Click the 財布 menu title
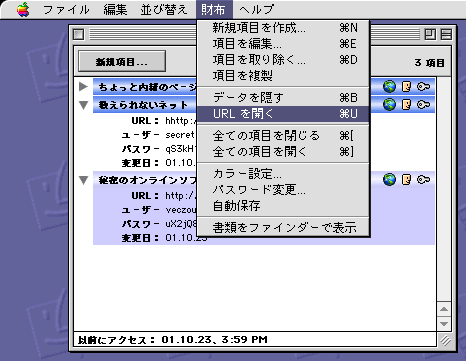This screenshot has height=361, width=466. pyautogui.click(x=214, y=9)
